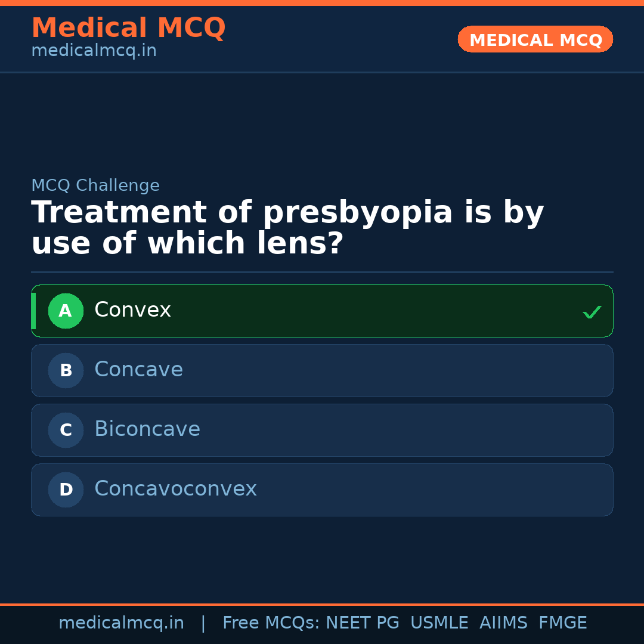Click the MCQ Challenge label

[95, 185]
